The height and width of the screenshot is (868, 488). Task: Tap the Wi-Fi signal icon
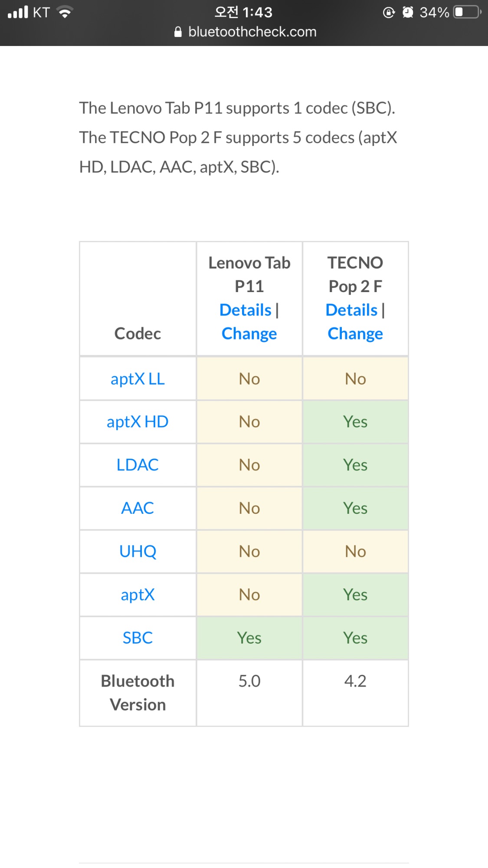(x=65, y=12)
